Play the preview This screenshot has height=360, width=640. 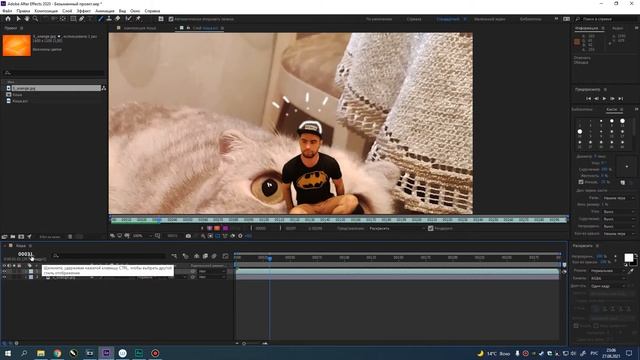[x=604, y=98]
